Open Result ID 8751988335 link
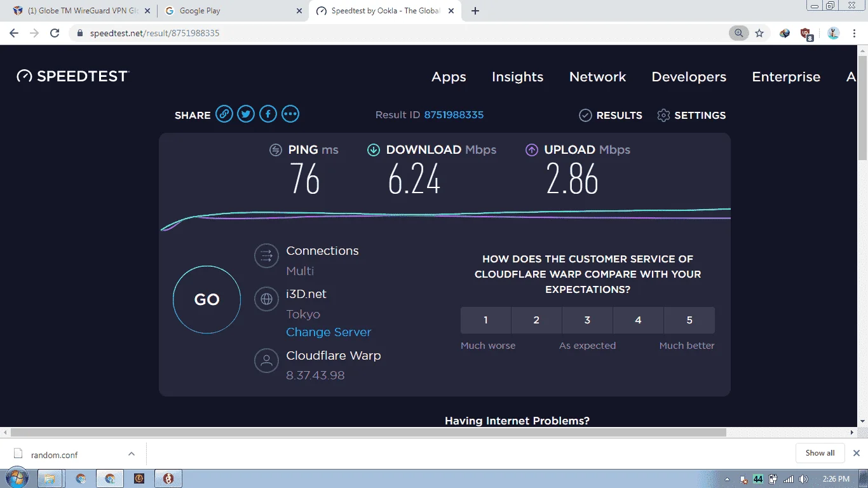 pyautogui.click(x=454, y=115)
